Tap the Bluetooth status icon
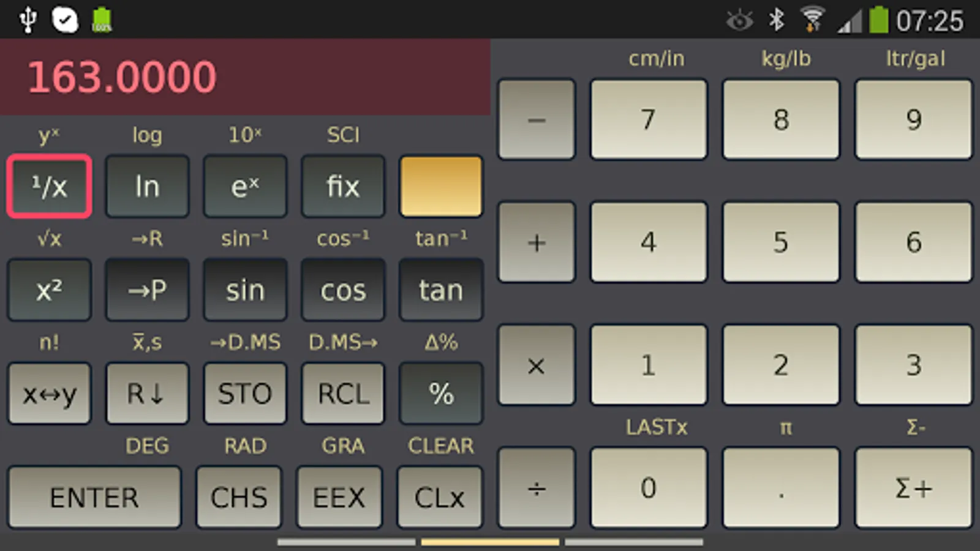 [x=777, y=20]
